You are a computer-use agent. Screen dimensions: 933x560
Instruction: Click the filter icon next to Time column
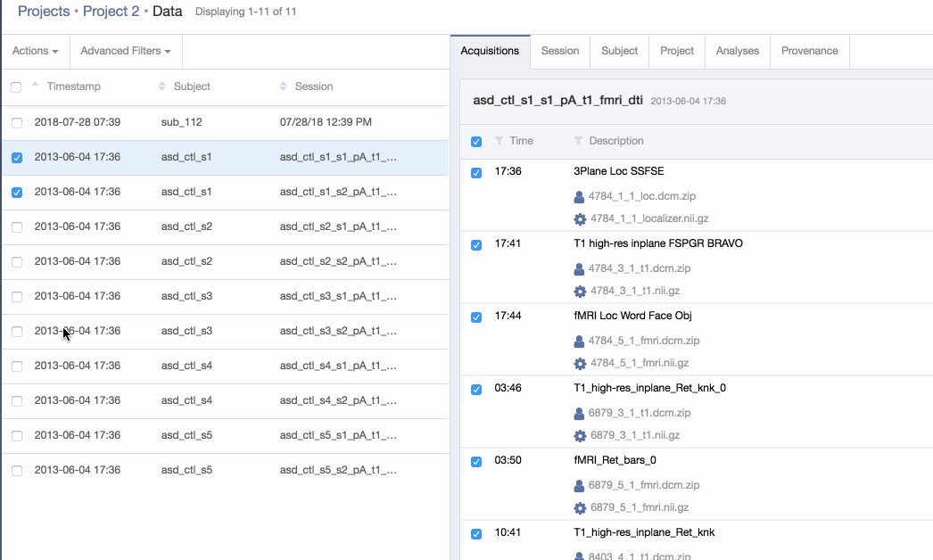499,141
